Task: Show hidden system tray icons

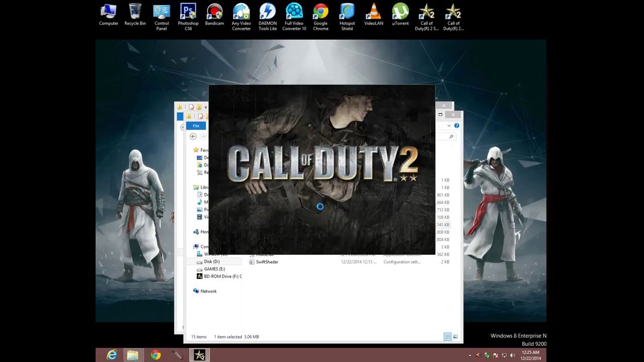Action: pos(470,355)
